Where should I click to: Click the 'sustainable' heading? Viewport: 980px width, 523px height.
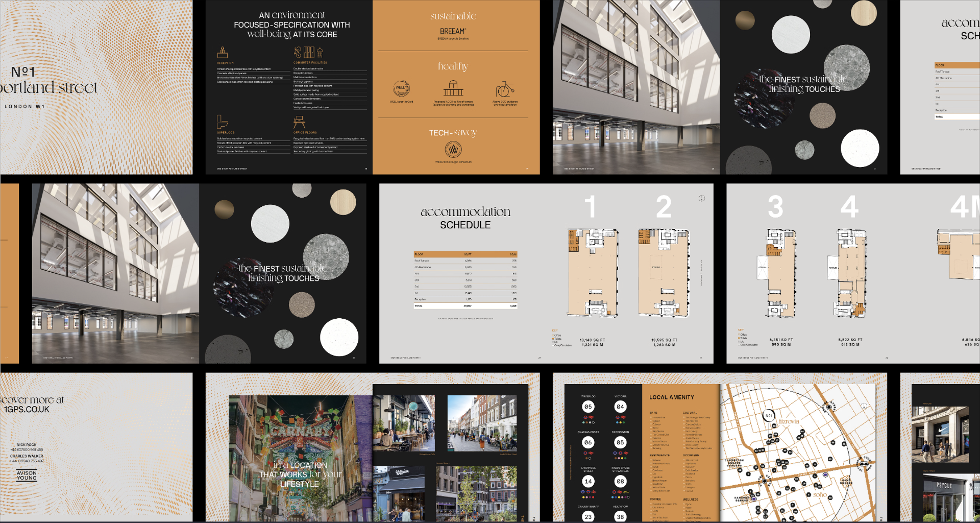(x=453, y=16)
